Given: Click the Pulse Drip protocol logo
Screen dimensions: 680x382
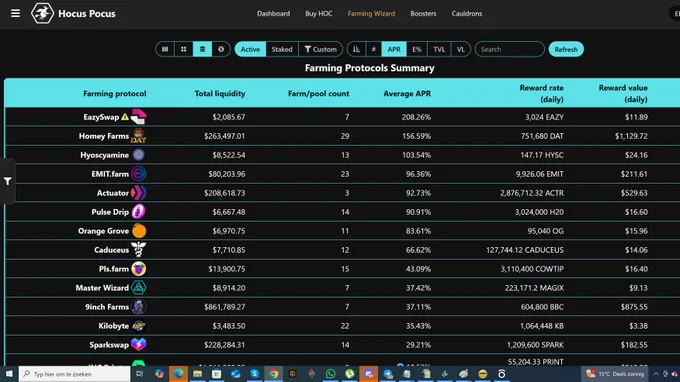Looking at the screenshot, I should pyautogui.click(x=138, y=212).
